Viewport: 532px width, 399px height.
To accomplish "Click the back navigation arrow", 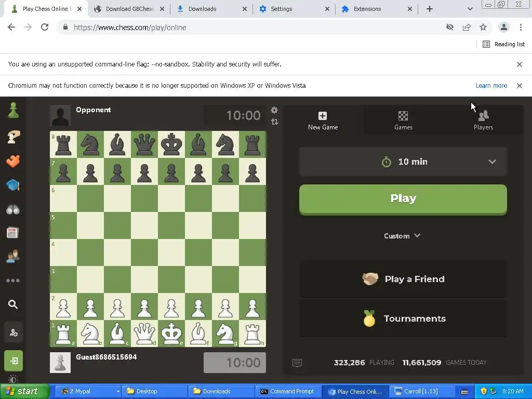I will click(x=11, y=27).
